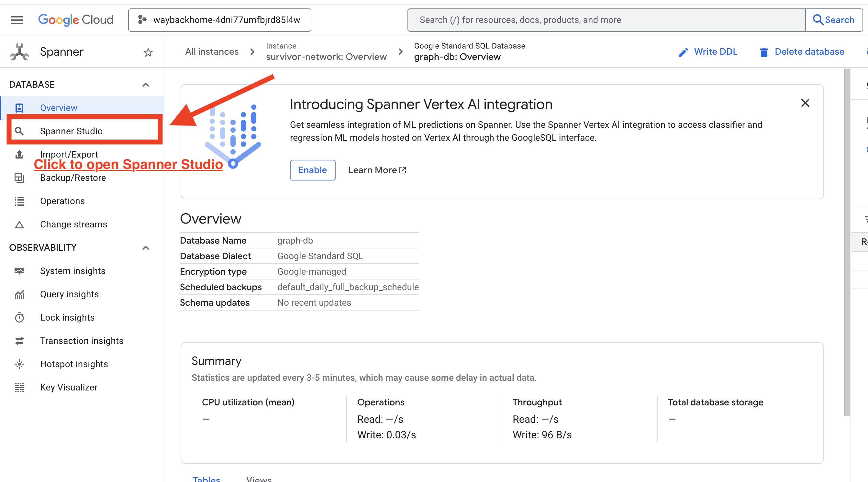The width and height of the screenshot is (868, 482).
Task: Click the Spanner Studio magnifier icon
Action: [19, 131]
